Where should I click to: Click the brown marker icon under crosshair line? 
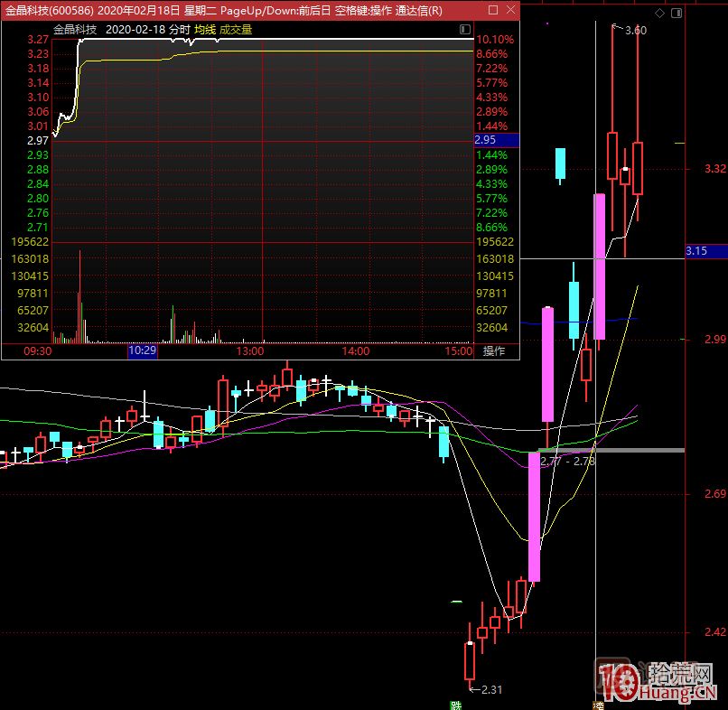point(597,704)
